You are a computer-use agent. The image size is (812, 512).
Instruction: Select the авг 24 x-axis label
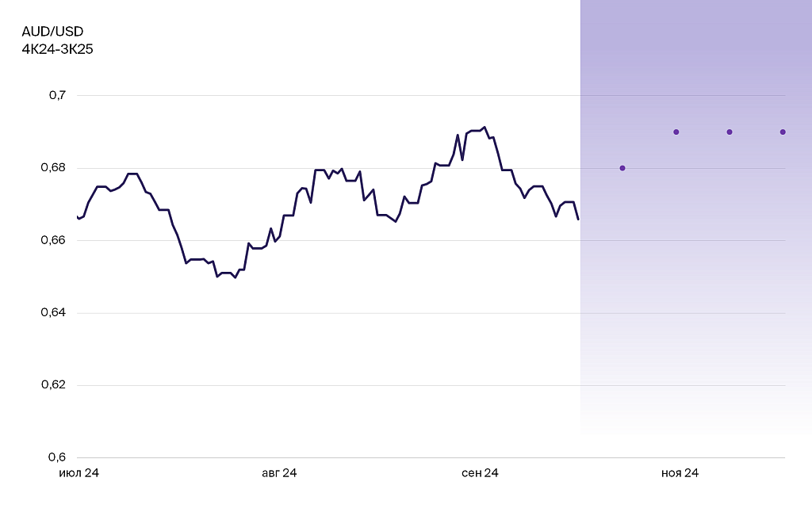tap(279, 473)
